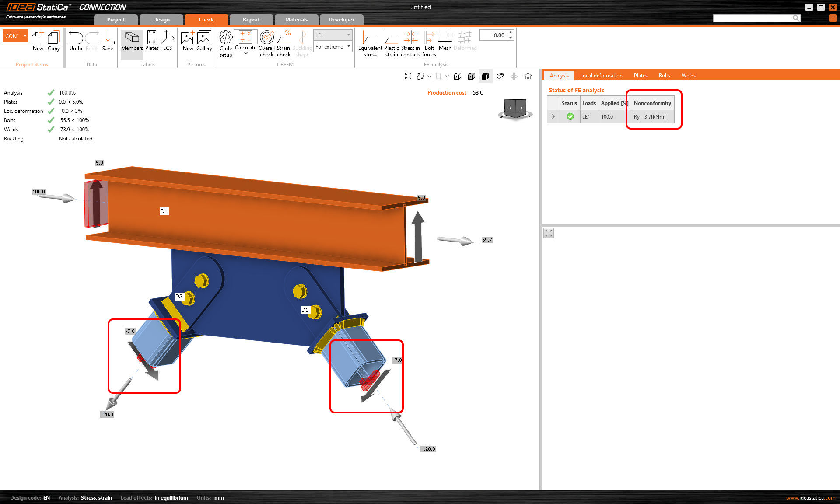The image size is (840, 504).
Task: Enable wireframe transparent view mode
Action: [458, 76]
